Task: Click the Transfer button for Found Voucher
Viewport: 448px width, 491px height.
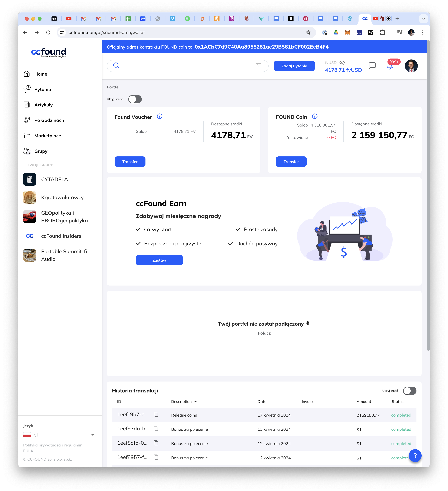Action: tap(130, 162)
